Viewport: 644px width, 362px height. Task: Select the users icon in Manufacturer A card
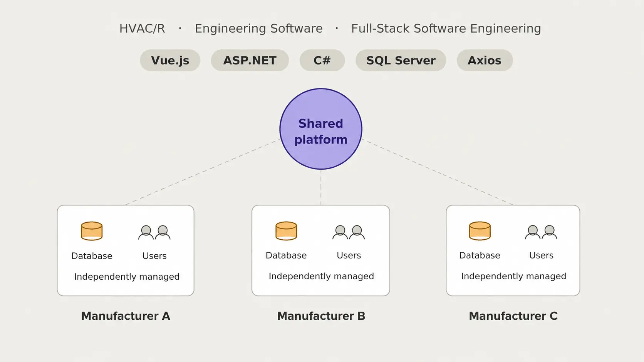pos(154,232)
